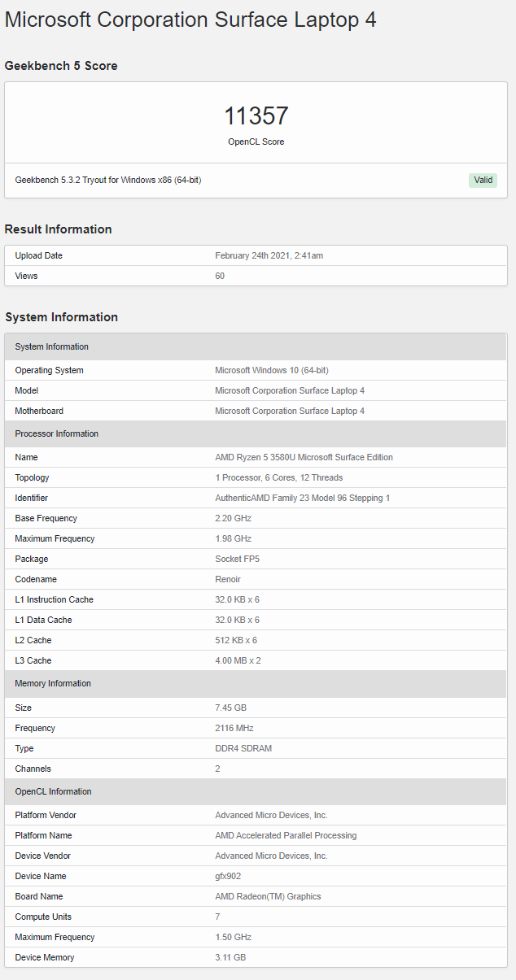Select the page title Microsoft Corporation Surface Laptop 4

tap(190, 20)
